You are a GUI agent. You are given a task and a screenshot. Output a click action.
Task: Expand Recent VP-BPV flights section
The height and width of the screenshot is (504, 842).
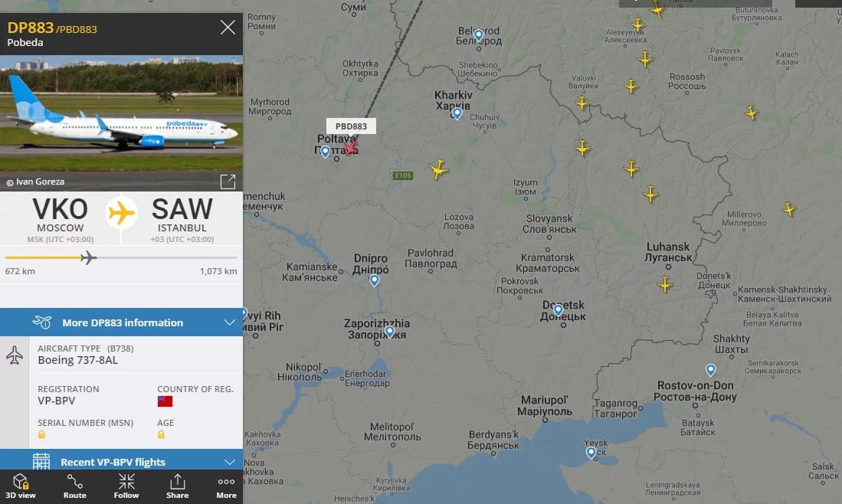coord(121,462)
